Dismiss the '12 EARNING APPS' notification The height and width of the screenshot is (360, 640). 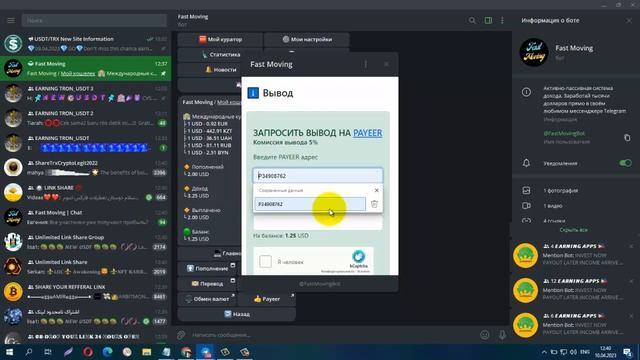tap(631, 281)
